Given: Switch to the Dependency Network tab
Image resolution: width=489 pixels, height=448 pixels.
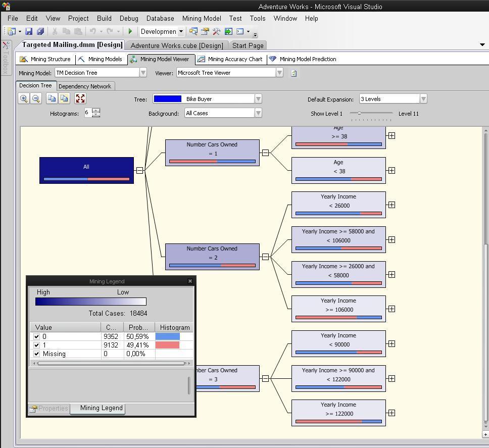Looking at the screenshot, I should click(x=85, y=86).
